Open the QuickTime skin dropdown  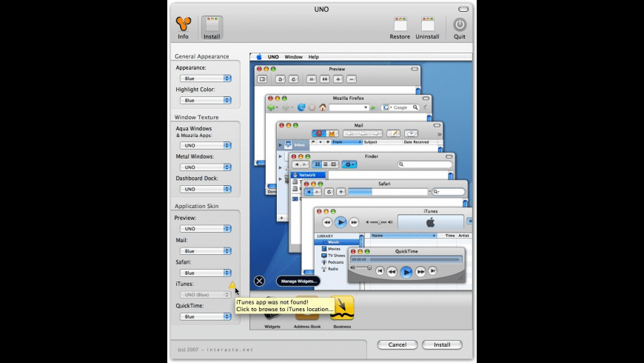(x=205, y=316)
